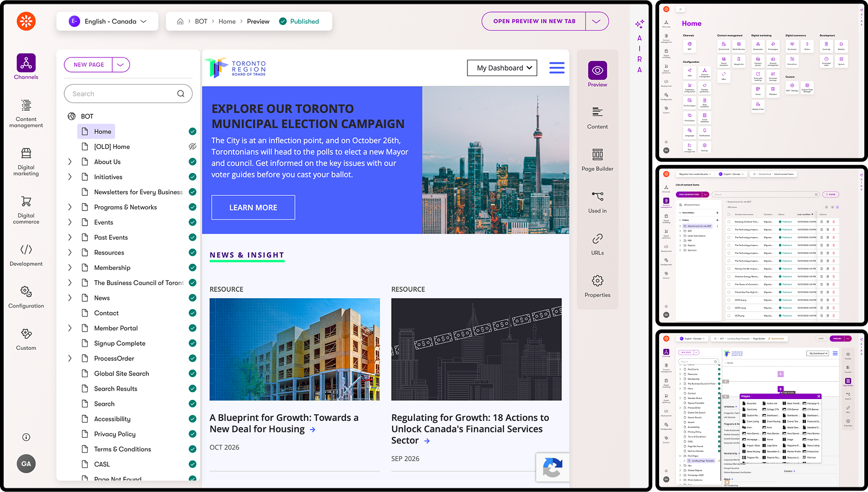Click the housing construction article thumbnail

(x=295, y=349)
